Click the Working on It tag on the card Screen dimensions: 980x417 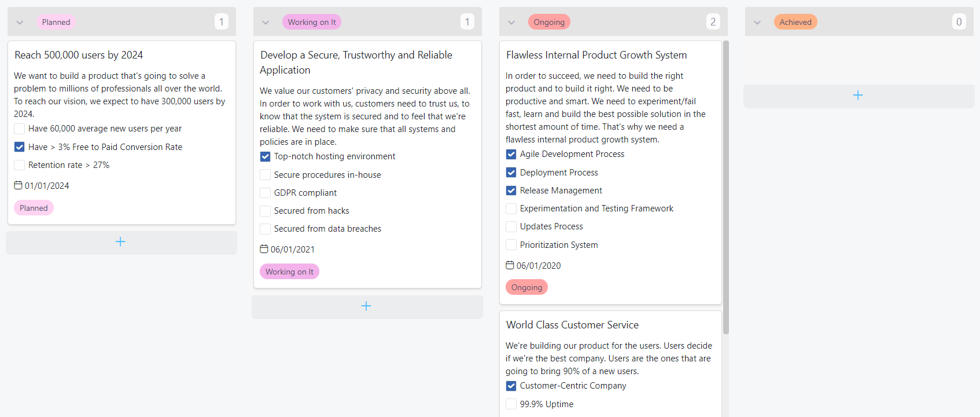(289, 272)
